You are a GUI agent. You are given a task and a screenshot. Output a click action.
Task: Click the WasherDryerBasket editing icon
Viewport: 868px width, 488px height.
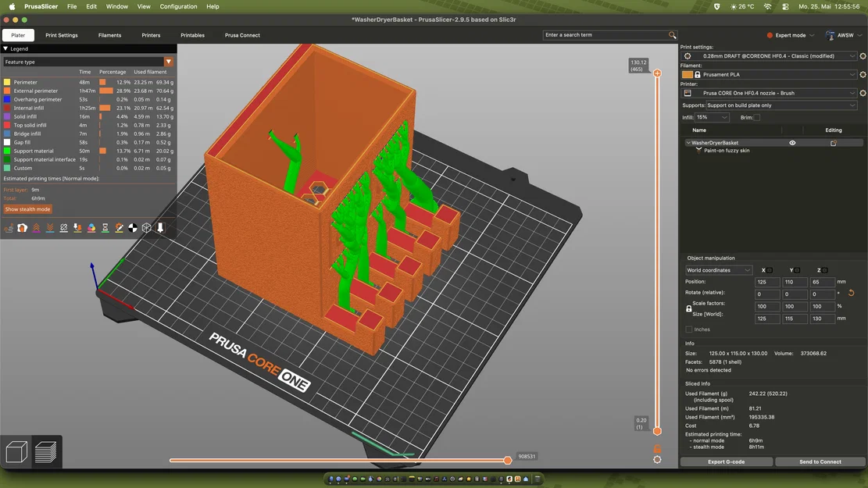pos(833,143)
